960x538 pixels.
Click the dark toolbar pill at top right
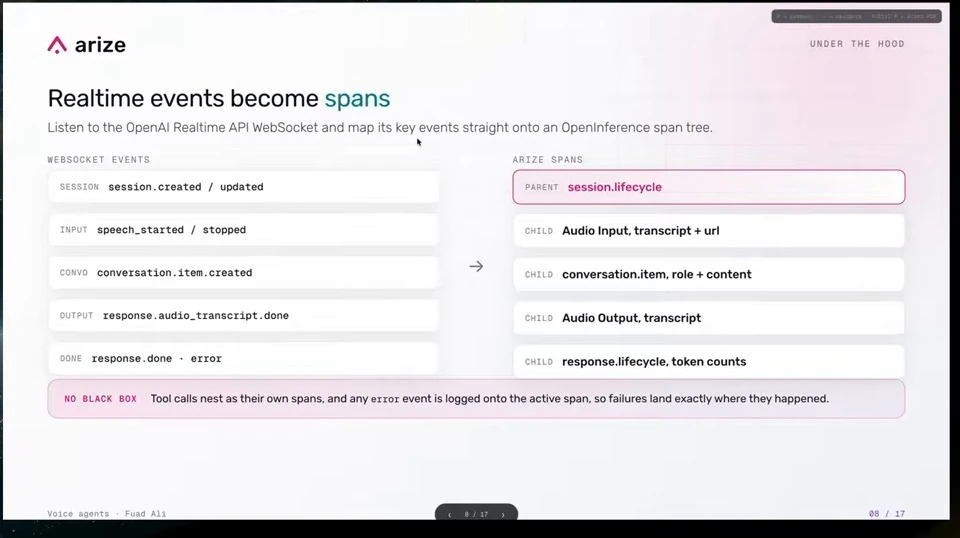click(857, 17)
